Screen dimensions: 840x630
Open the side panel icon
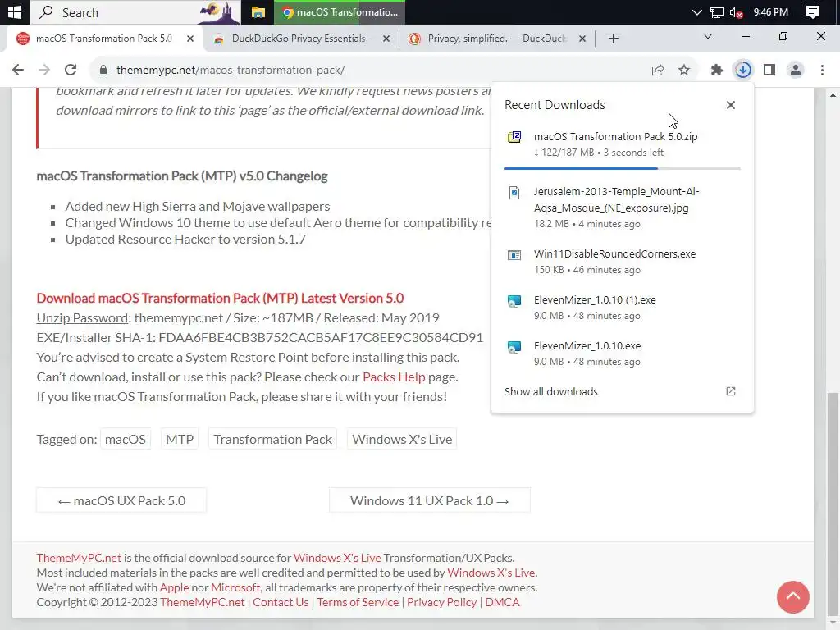(769, 70)
